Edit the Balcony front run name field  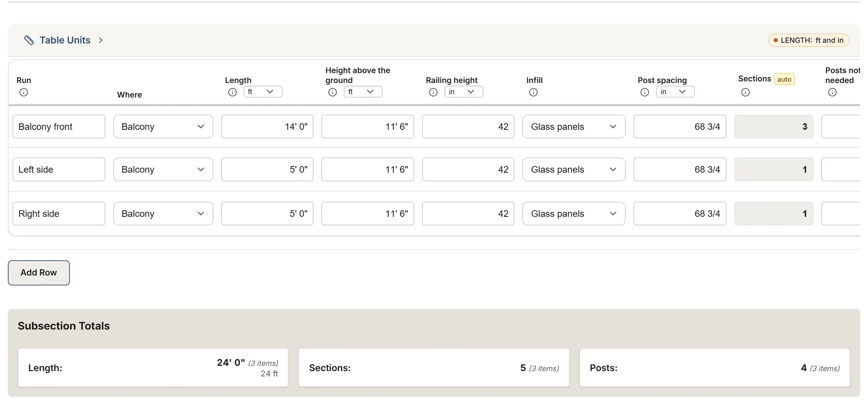[x=59, y=126]
